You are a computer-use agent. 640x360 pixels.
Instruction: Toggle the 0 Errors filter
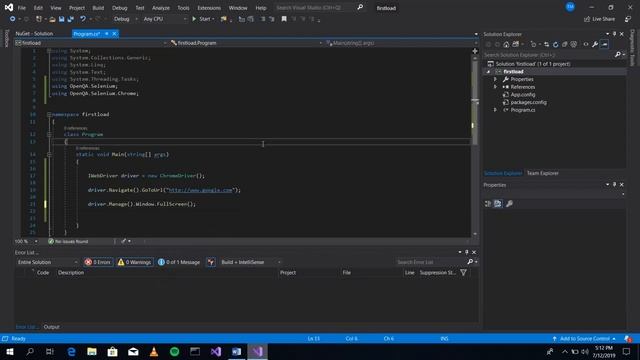point(98,262)
